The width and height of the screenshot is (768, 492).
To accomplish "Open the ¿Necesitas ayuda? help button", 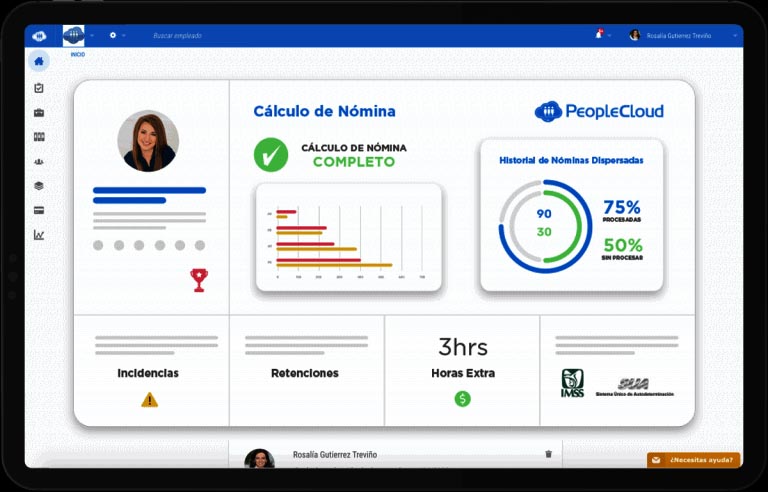I will 694,460.
